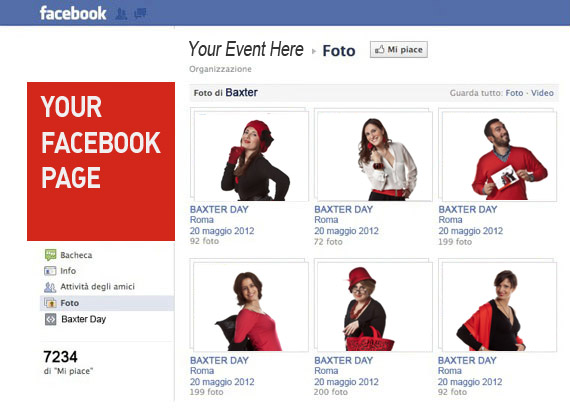Open album thumbnail of man in red sweater

click(499, 156)
